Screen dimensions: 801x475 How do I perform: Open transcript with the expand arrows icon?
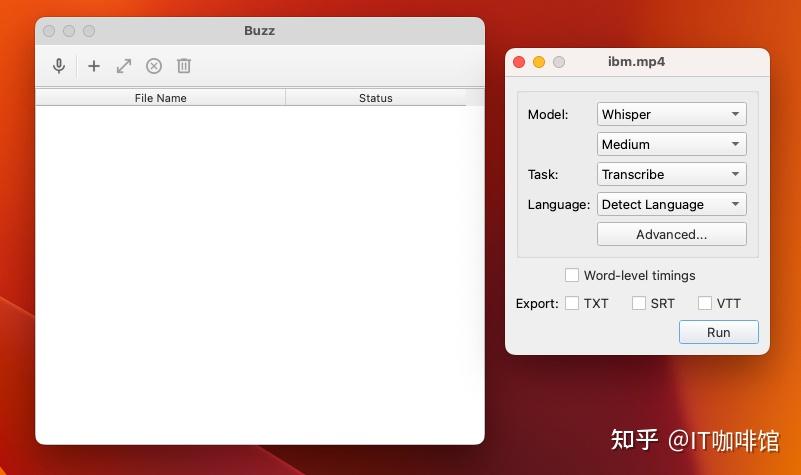click(124, 66)
